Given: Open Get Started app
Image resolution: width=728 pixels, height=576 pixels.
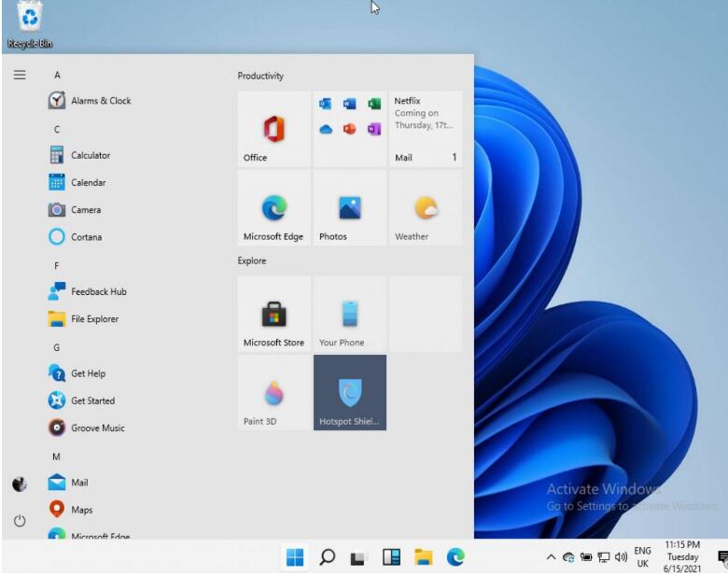Looking at the screenshot, I should click(x=82, y=400).
